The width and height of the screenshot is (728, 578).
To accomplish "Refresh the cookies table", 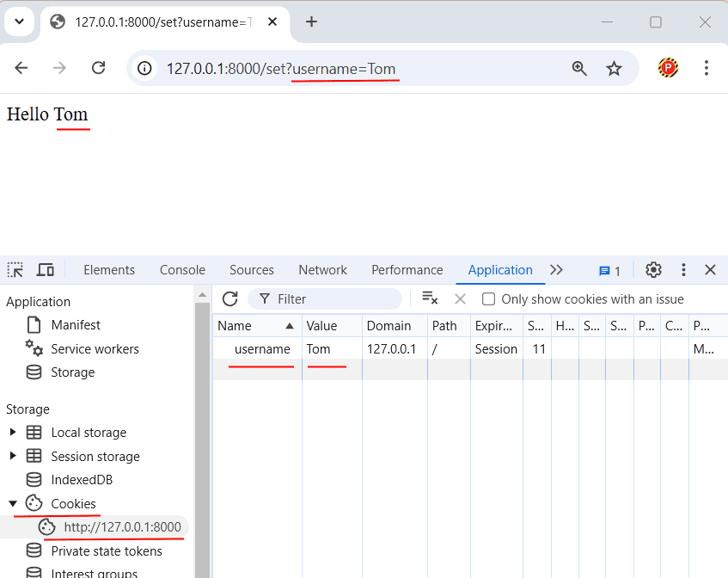I will [x=229, y=298].
